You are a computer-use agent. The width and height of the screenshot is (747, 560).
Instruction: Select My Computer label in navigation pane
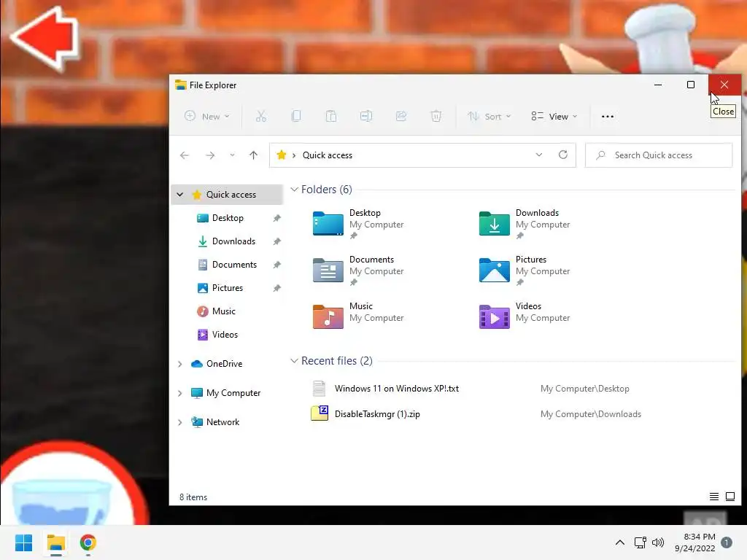coord(233,393)
